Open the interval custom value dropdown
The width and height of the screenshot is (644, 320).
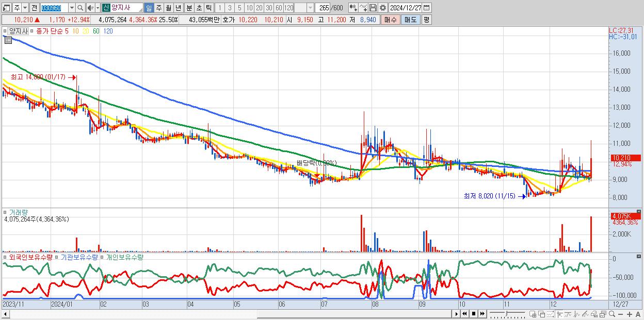[x=310, y=8]
